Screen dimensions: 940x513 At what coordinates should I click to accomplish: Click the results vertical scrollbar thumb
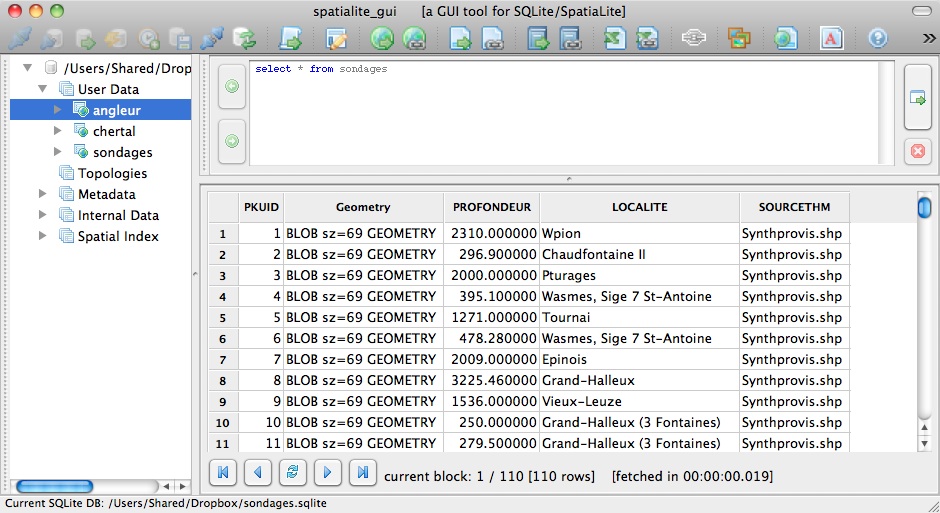point(924,207)
